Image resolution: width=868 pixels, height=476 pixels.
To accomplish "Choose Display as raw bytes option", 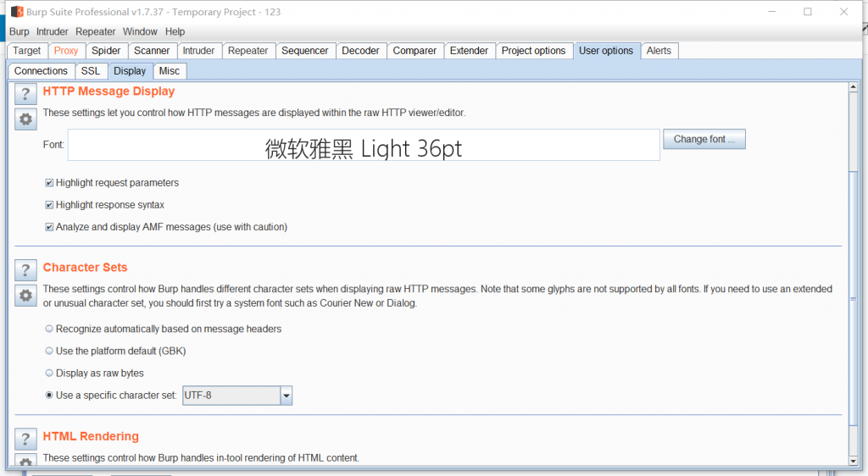I will [x=49, y=373].
